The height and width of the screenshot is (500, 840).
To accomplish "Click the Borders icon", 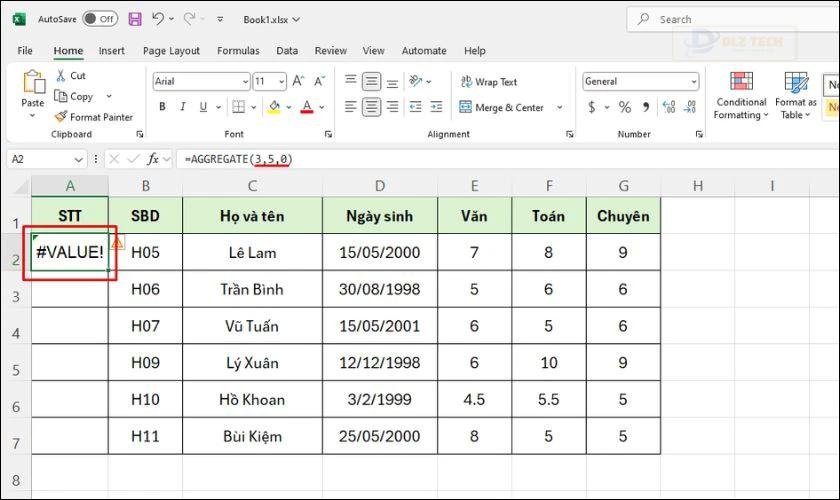I will tap(238, 107).
